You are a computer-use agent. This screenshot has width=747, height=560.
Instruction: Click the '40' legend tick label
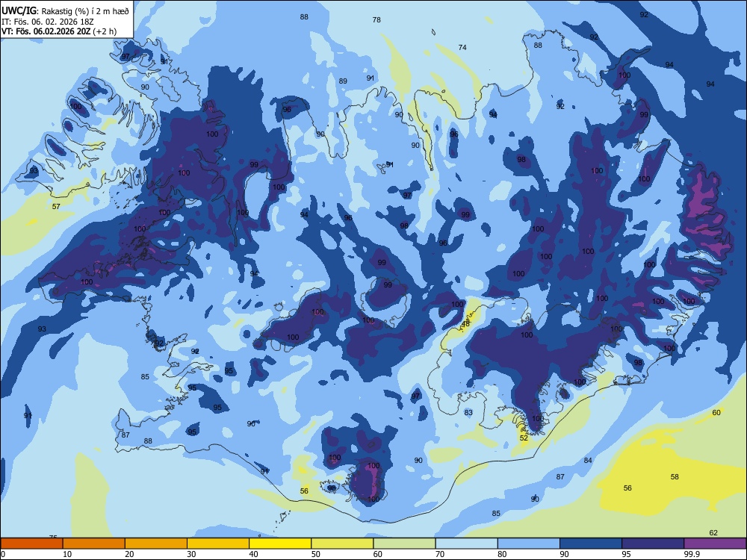tap(253, 554)
